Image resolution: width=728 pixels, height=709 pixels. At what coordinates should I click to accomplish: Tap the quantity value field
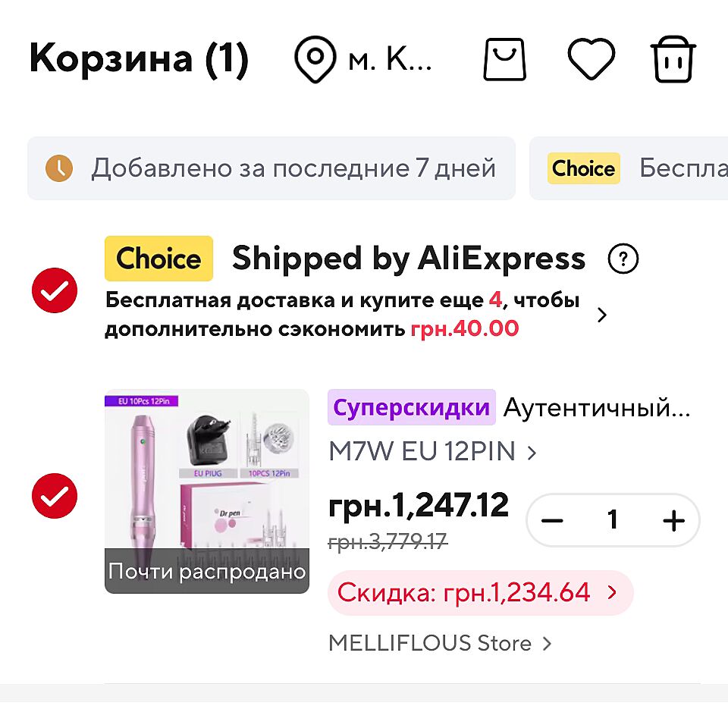(x=612, y=520)
